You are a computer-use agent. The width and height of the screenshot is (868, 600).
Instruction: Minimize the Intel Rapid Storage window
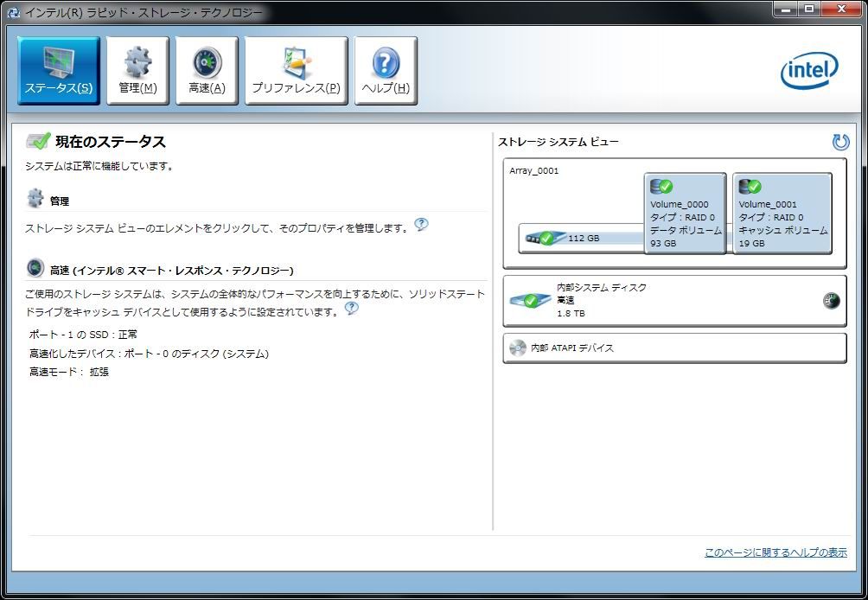tap(786, 9)
